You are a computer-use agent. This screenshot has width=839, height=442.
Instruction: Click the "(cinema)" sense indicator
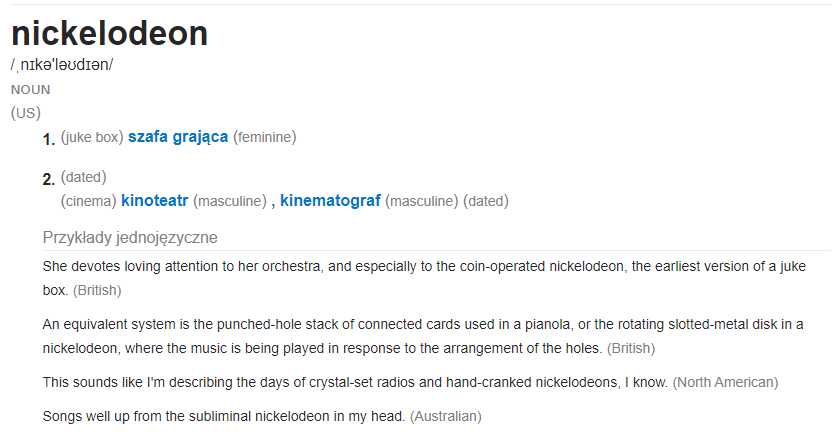click(x=88, y=201)
